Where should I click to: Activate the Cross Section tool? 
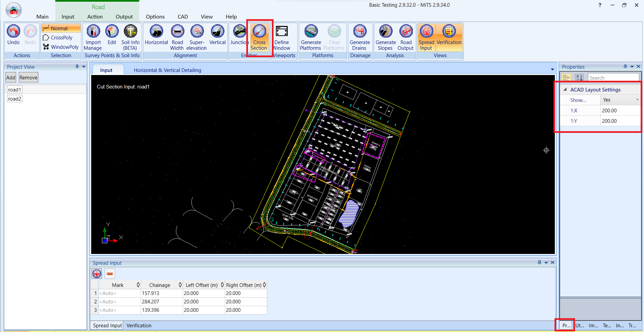(x=259, y=37)
